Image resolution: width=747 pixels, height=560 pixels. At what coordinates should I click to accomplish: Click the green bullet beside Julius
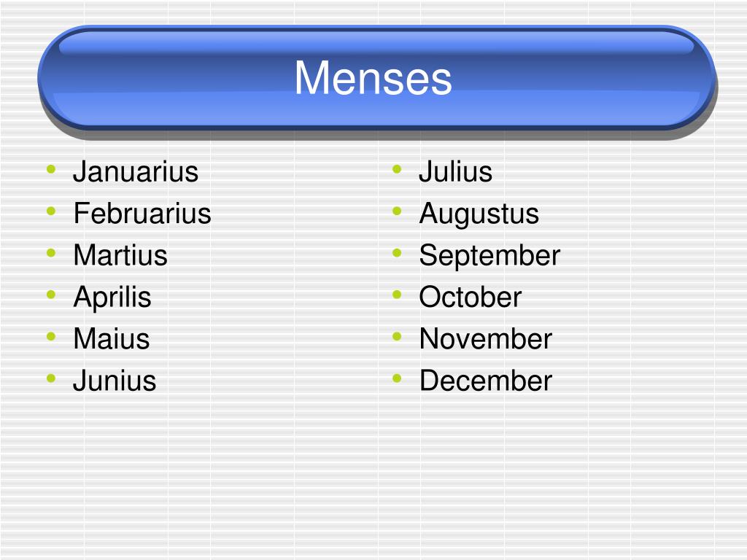[x=397, y=169]
